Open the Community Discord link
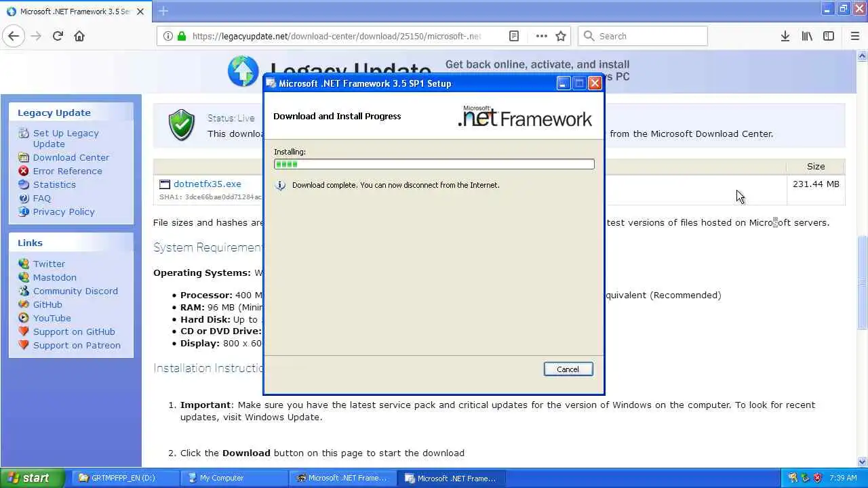Screen dimensions: 868x488 click(75, 291)
